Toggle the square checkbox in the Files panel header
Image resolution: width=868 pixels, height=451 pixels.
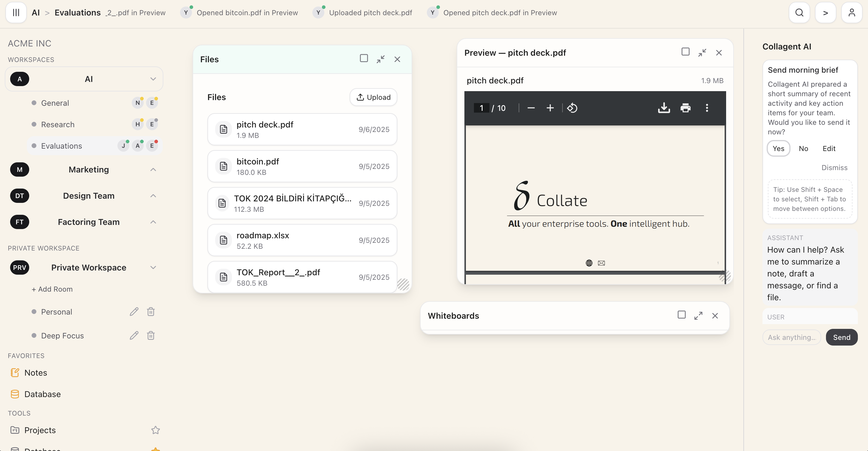[364, 58]
